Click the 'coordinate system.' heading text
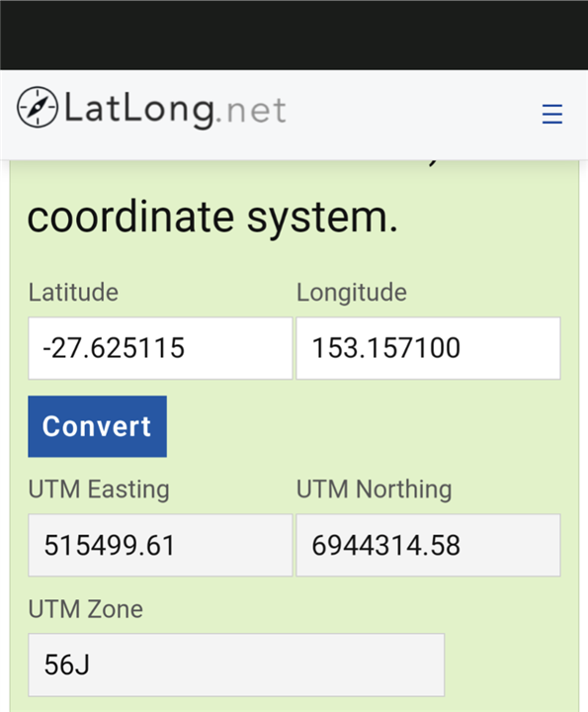The image size is (588, 712). (x=212, y=218)
